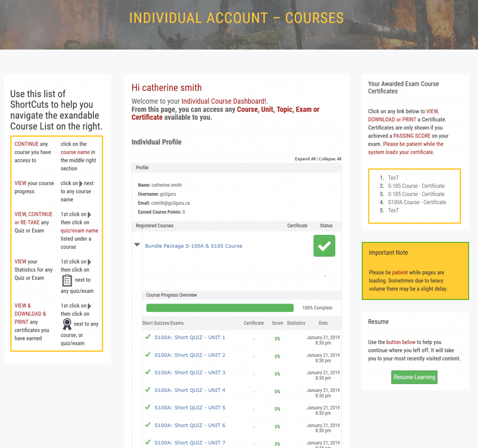
Task: Toggle the completion check beside Short QUIZ UNIT 4
Action: 149,390
